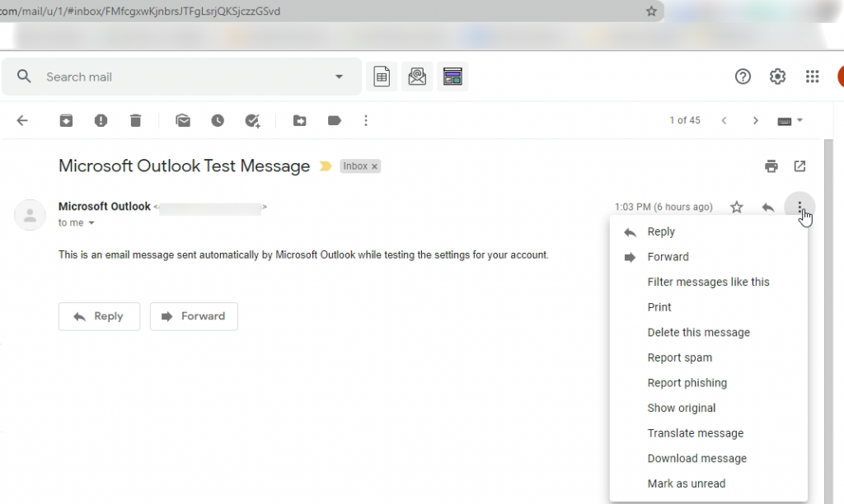This screenshot has height=504, width=844.
Task: Show search options dropdown
Action: click(x=339, y=77)
